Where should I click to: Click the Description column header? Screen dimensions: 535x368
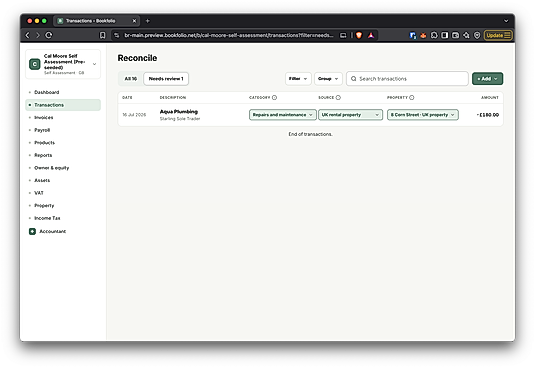[x=173, y=98]
